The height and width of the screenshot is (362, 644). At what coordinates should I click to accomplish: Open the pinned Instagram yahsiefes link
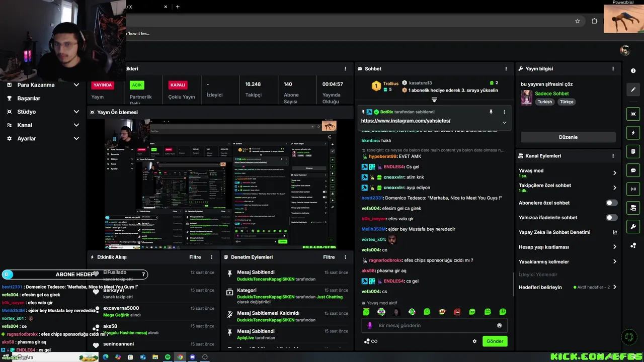pyautogui.click(x=406, y=121)
